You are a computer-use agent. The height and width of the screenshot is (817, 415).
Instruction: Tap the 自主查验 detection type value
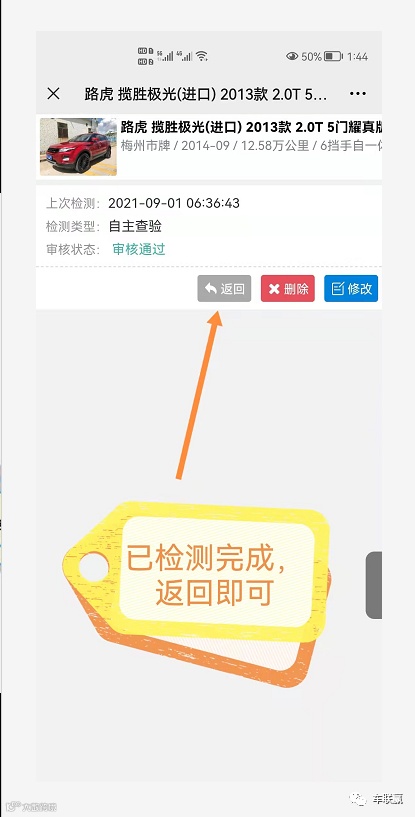pyautogui.click(x=135, y=226)
